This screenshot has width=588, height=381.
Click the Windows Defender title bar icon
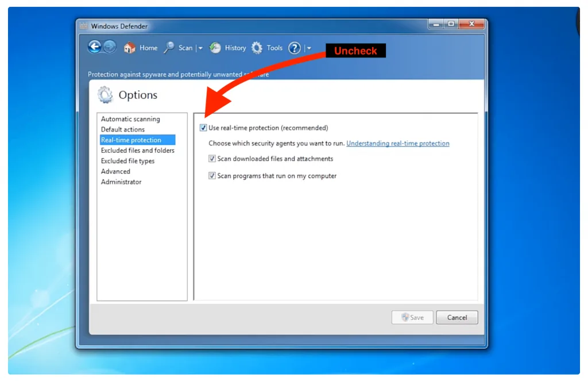pyautogui.click(x=83, y=26)
